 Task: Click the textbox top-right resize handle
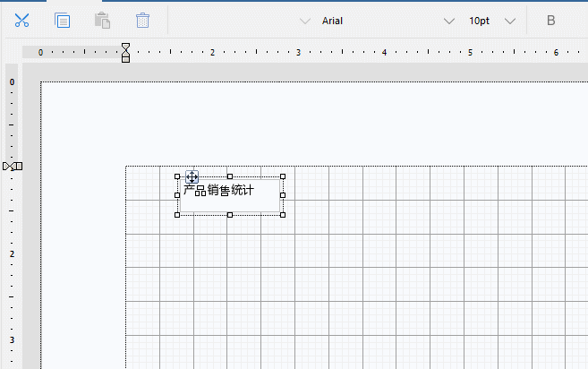[283, 176]
